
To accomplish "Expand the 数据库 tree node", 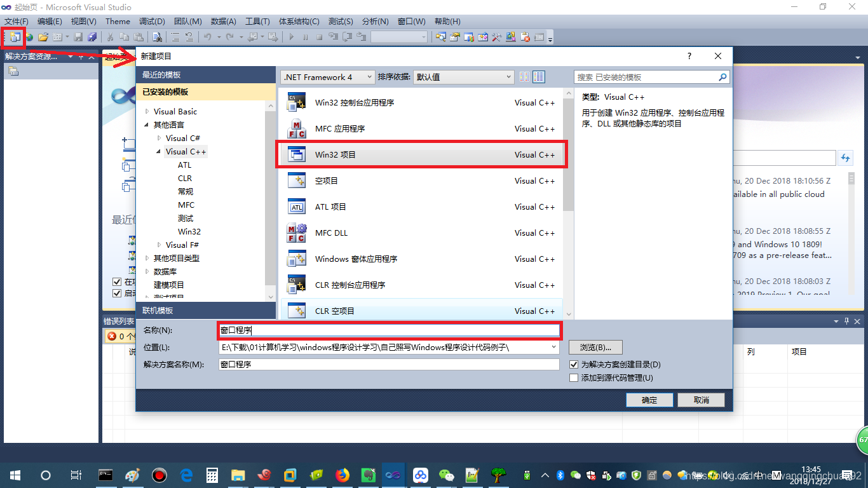I will click(x=147, y=271).
